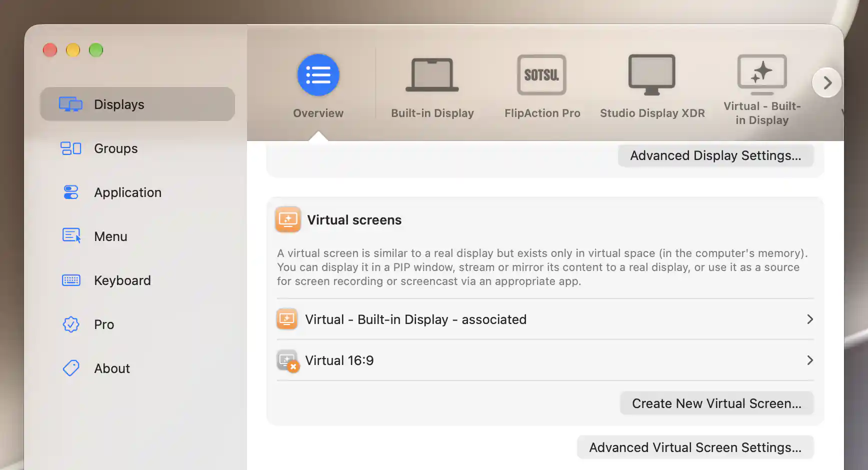The height and width of the screenshot is (470, 868).
Task: Select the Studio Display XDR monitor icon
Action: [652, 75]
